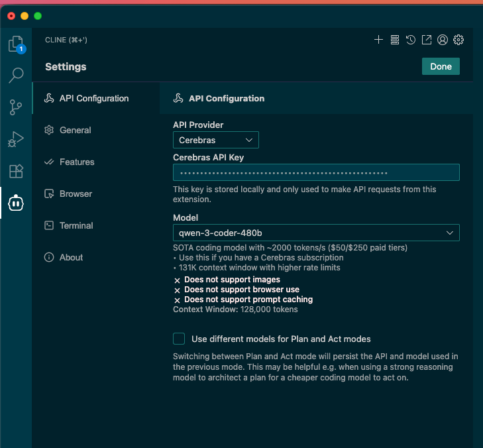Click the Done button
Viewport: 483px width, 448px height.
coord(441,66)
